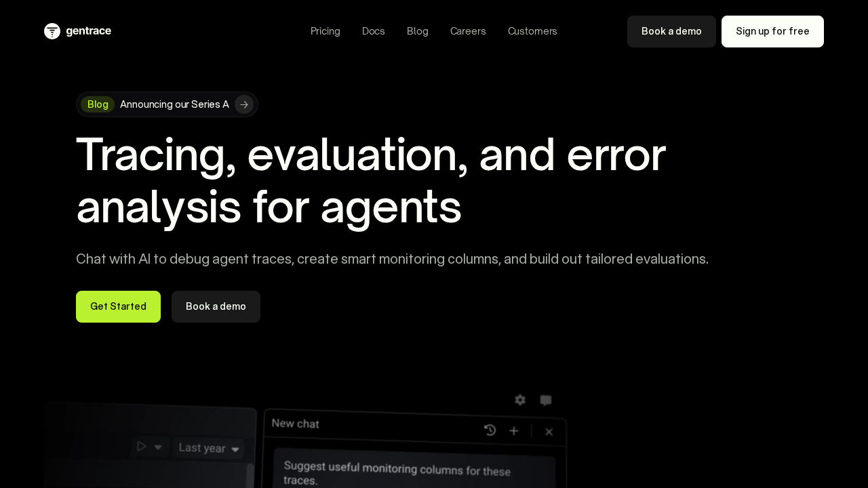Start a new chat with the plus icon
The width and height of the screenshot is (868, 488).
coord(513,430)
